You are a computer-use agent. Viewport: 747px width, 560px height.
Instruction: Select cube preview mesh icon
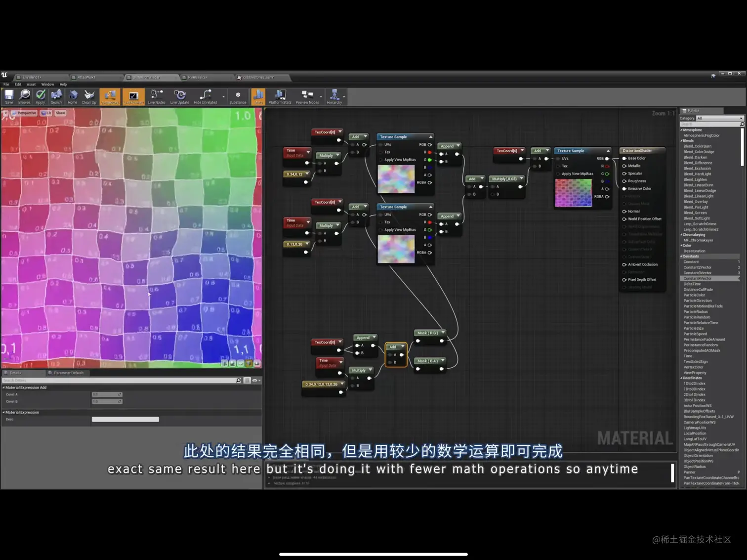249,363
